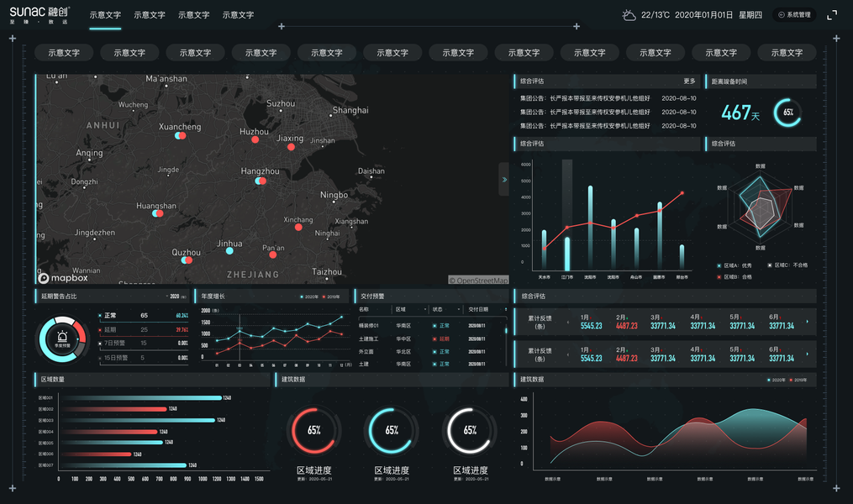Toggle 区域A: 优秀 radar legend item
Screen dimensions: 853x504
[x=735, y=265]
